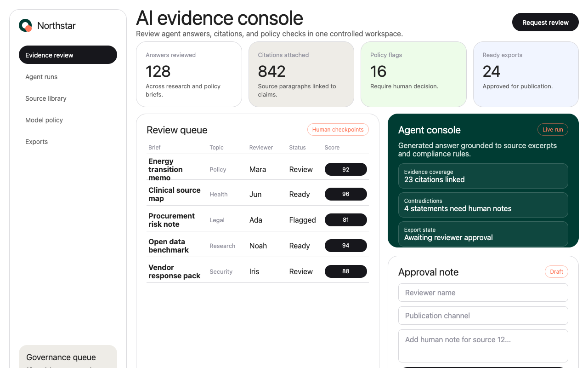588x368 pixels.
Task: Click the score 92 pill
Action: (346, 169)
